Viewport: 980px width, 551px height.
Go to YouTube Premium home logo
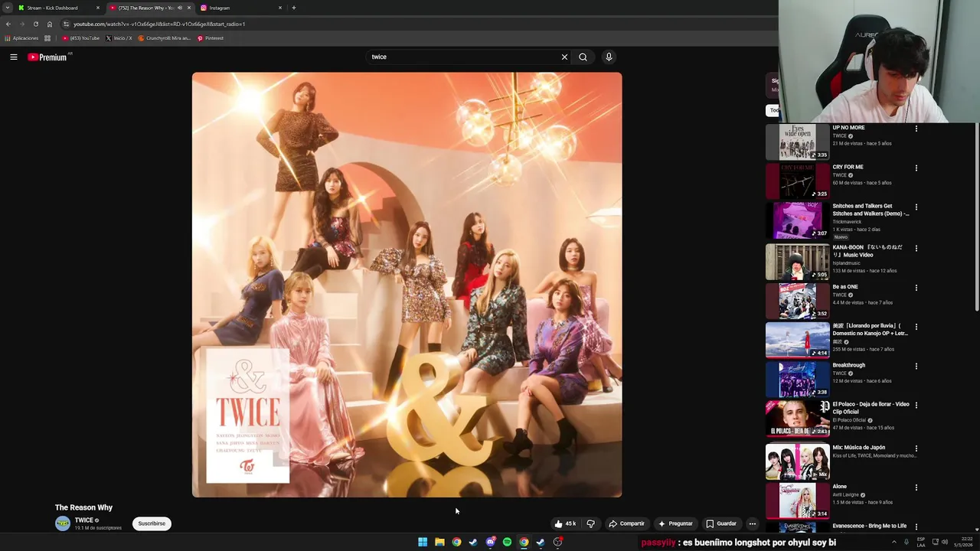(48, 57)
